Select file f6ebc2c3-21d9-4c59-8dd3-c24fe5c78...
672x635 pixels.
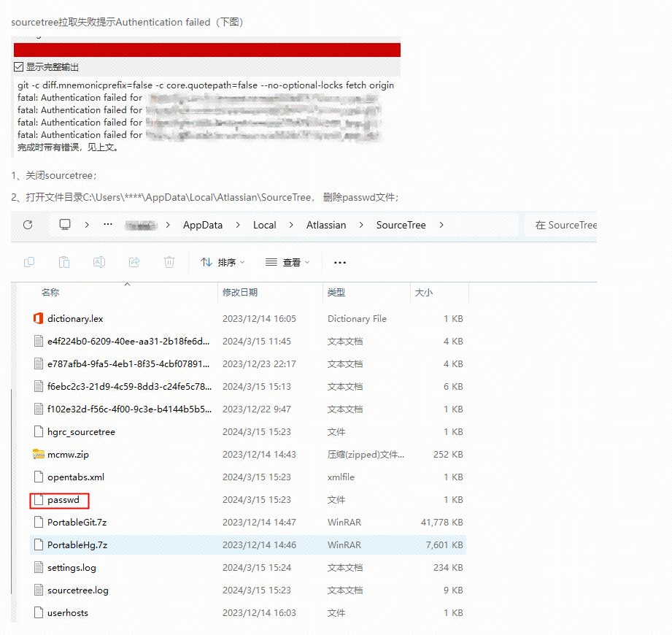tap(129, 387)
